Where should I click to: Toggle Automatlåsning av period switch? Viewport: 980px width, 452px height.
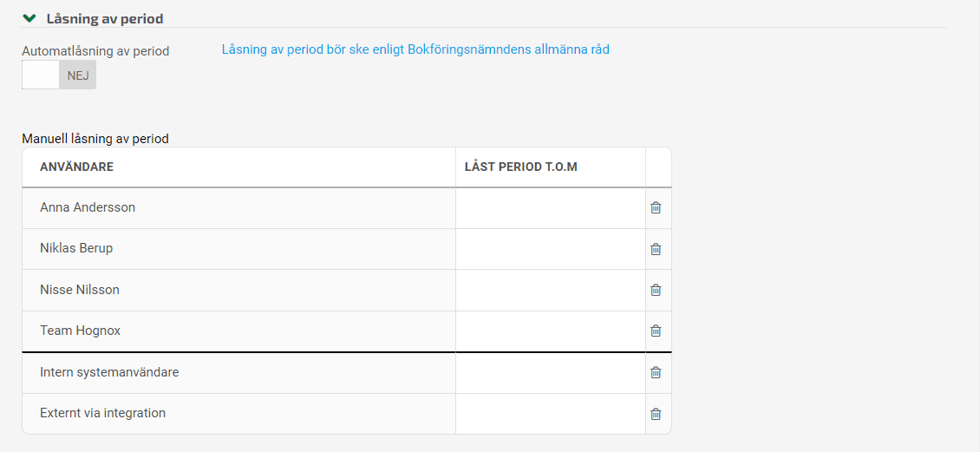pyautogui.click(x=59, y=75)
